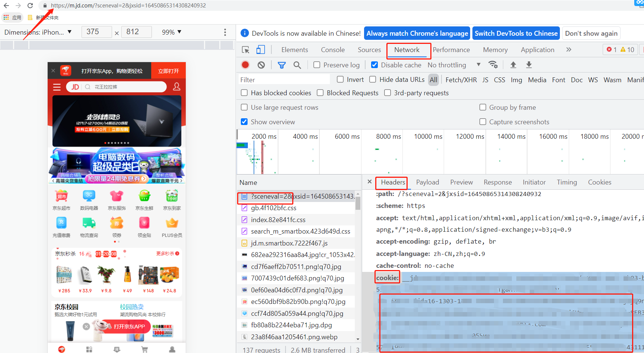Open the Payload tab of request

[x=427, y=182]
